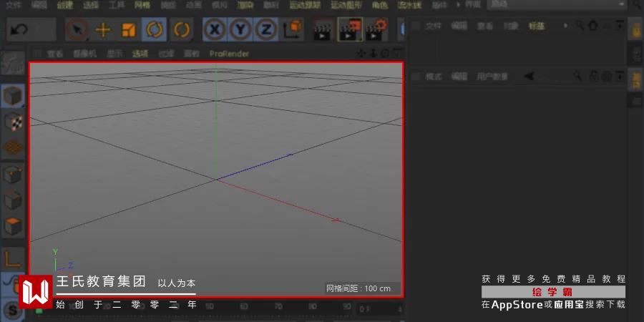
Task: Open the 创建 menu
Action: pos(65,5)
